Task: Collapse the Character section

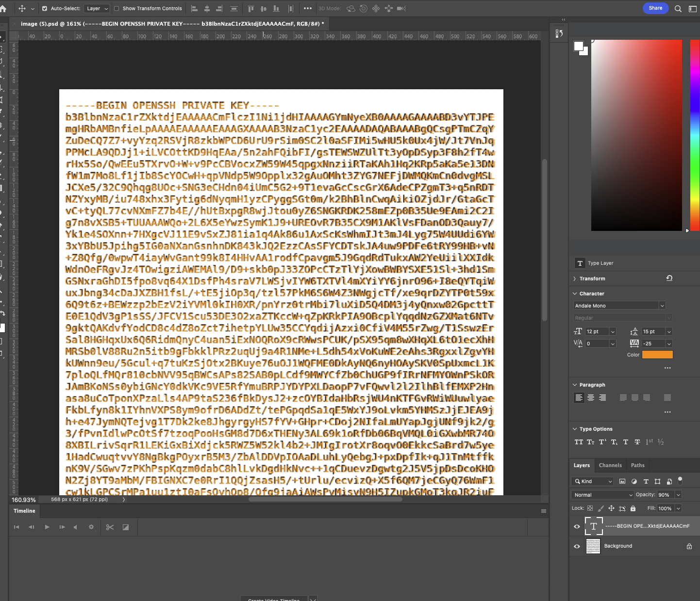Action: click(575, 294)
